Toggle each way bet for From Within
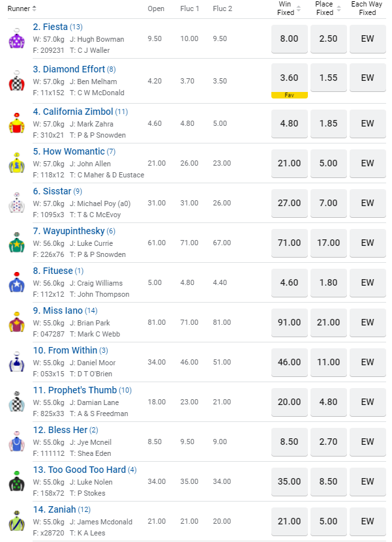 367,362
